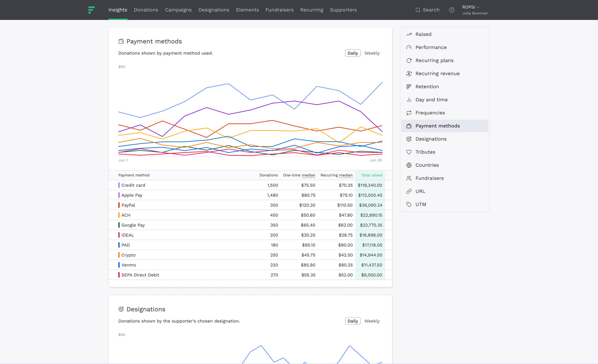Select Daily view for Designations chart

pos(353,321)
